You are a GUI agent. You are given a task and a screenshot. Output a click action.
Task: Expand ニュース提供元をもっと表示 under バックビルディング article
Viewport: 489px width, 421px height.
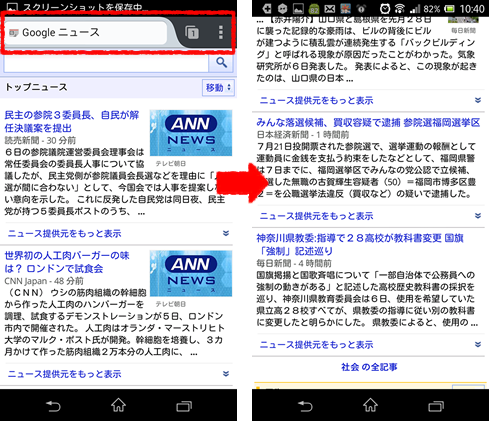(x=316, y=100)
